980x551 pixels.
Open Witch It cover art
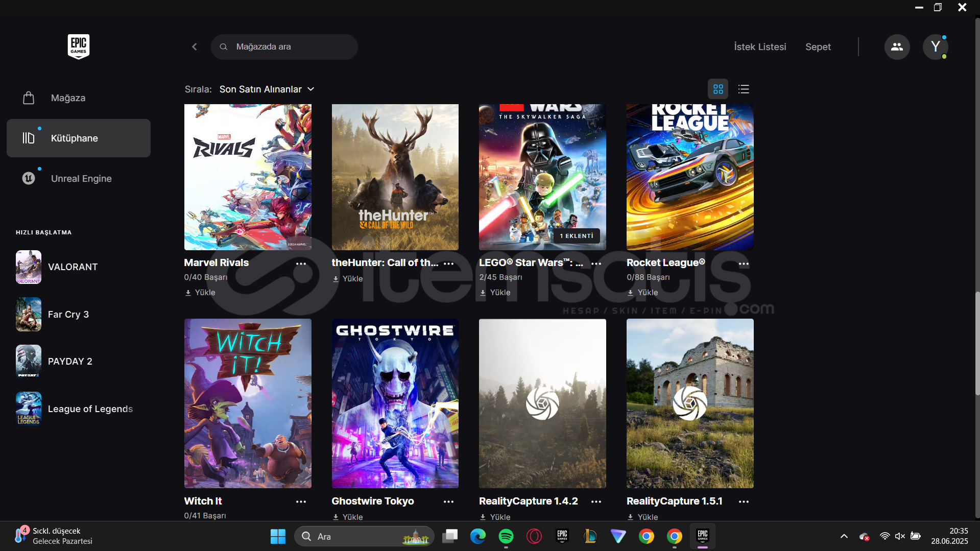pyautogui.click(x=248, y=403)
